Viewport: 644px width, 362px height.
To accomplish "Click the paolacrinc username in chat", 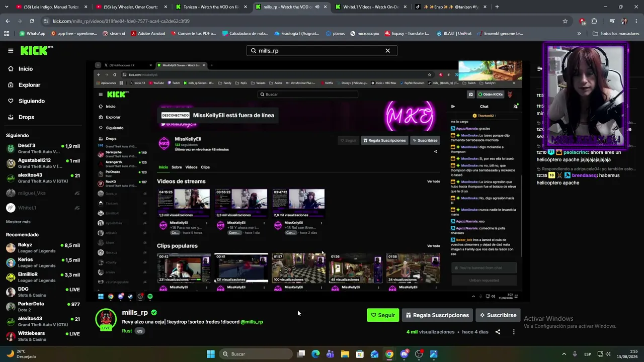I will [x=576, y=152].
